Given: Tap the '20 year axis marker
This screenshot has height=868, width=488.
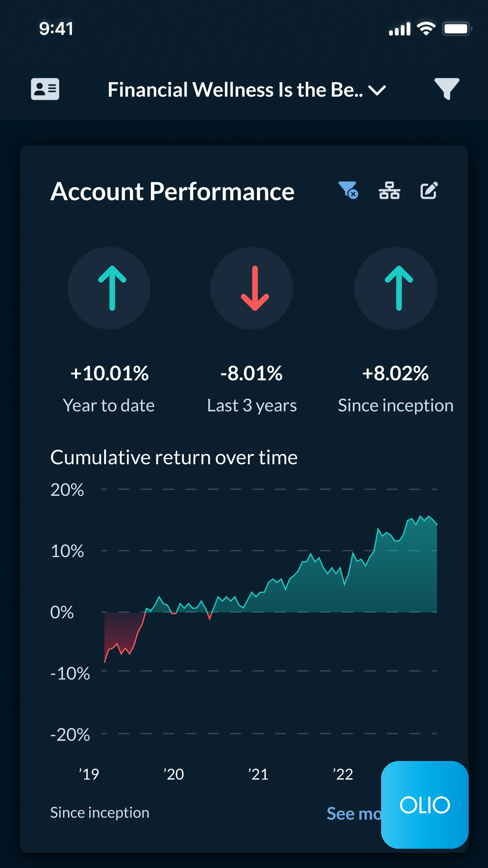Looking at the screenshot, I should [x=174, y=774].
